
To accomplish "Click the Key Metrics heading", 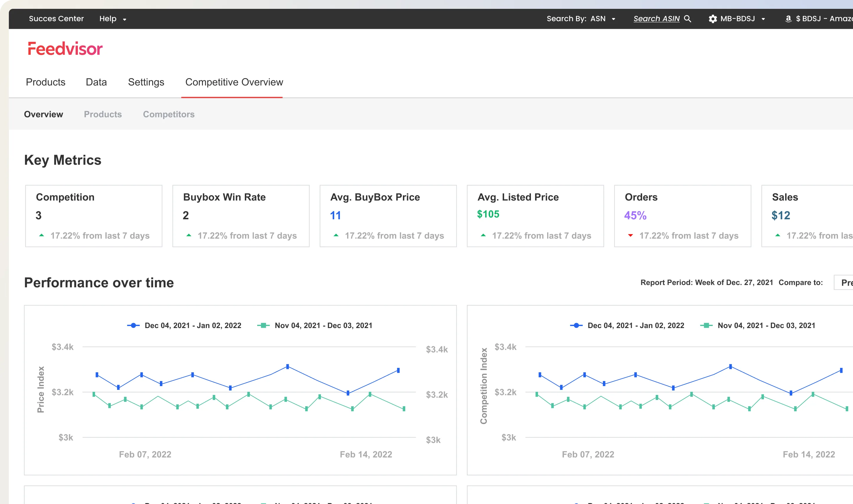I will point(63,160).
